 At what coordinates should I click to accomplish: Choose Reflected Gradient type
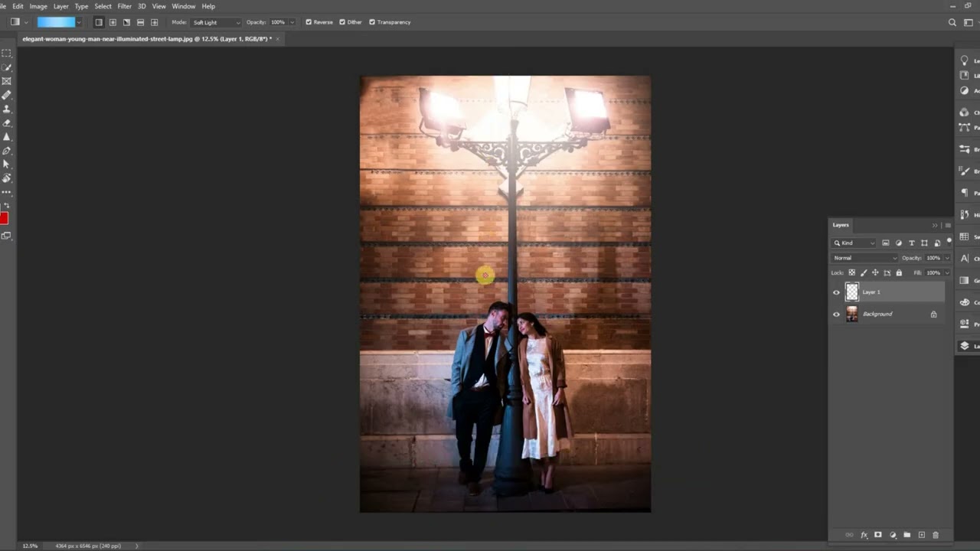click(140, 22)
